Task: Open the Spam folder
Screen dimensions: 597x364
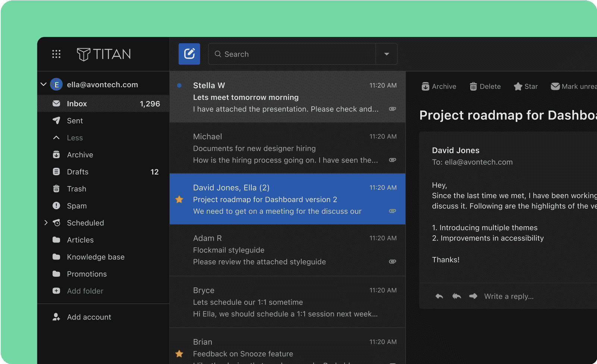Action: click(77, 206)
